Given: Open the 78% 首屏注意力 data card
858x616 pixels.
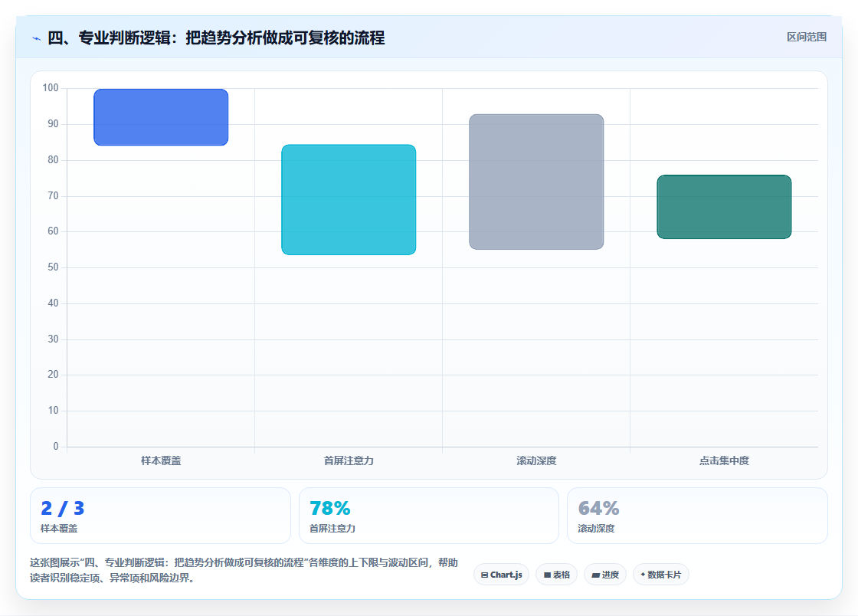Looking at the screenshot, I should coord(428,516).
